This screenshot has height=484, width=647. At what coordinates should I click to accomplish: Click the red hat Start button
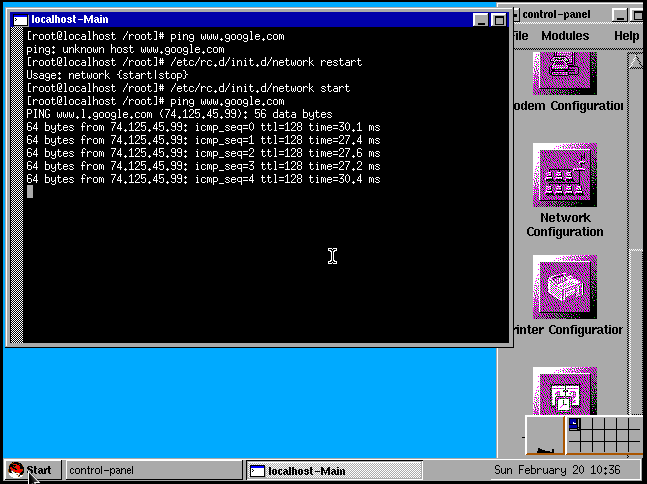(31, 470)
